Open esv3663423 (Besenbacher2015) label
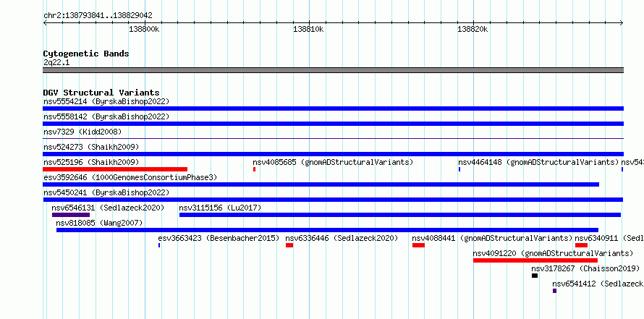The height and width of the screenshot is (319, 644). pos(219,238)
